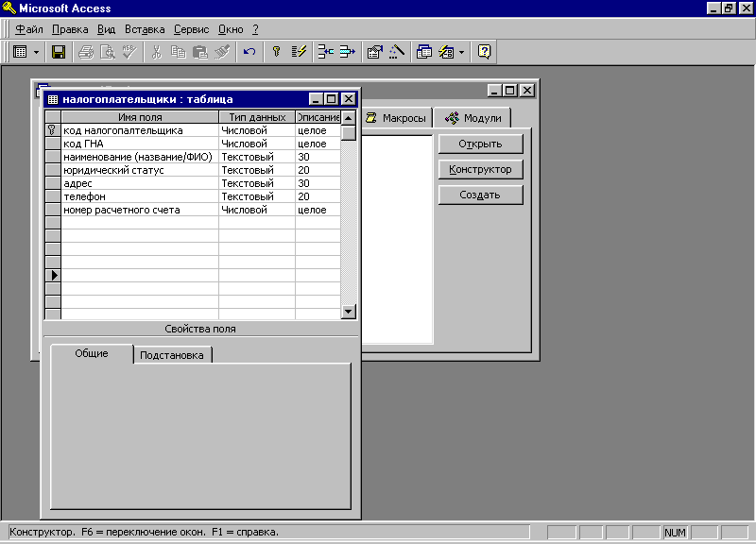Click the Print toolbar icon
Viewport: 756px width, 544px height.
(86, 52)
